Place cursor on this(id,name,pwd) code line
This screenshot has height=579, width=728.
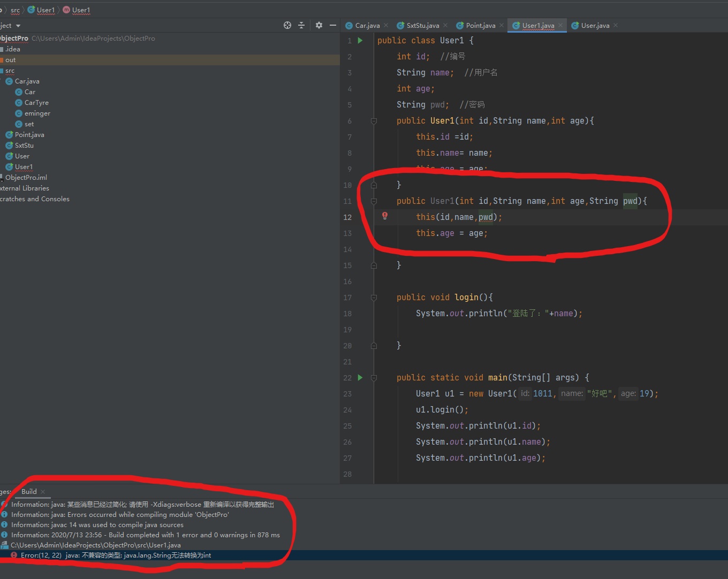click(459, 217)
